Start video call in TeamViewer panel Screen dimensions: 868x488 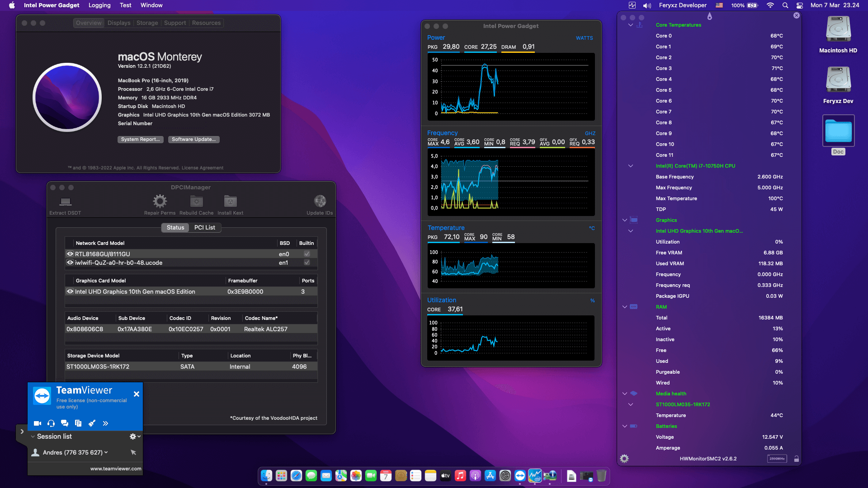pos(38,423)
